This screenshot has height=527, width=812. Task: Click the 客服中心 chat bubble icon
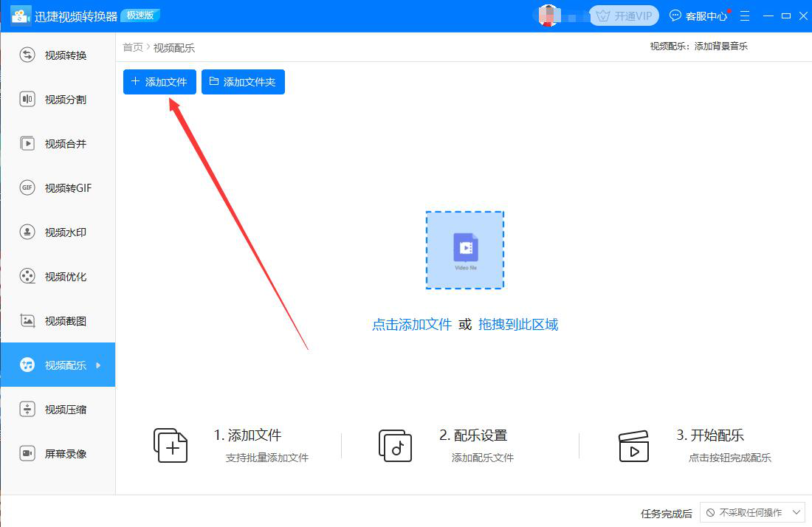pyautogui.click(x=675, y=15)
